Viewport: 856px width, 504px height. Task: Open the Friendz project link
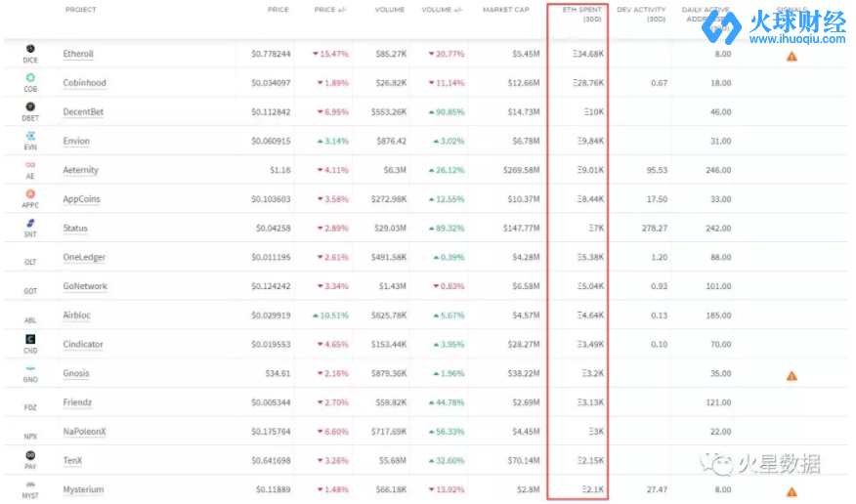(77, 402)
